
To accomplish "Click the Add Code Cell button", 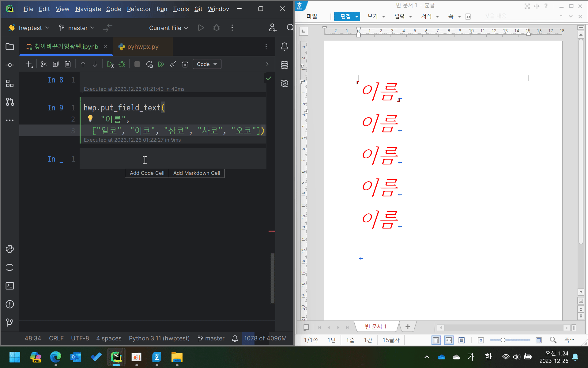I will [147, 173].
